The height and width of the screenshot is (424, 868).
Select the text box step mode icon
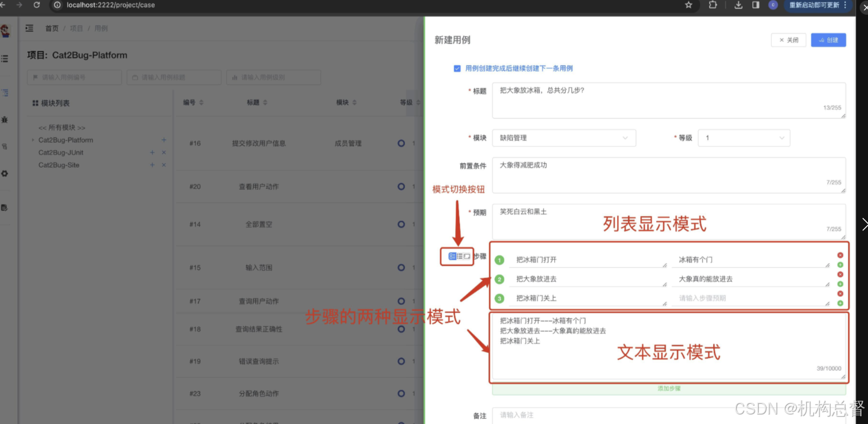click(467, 256)
